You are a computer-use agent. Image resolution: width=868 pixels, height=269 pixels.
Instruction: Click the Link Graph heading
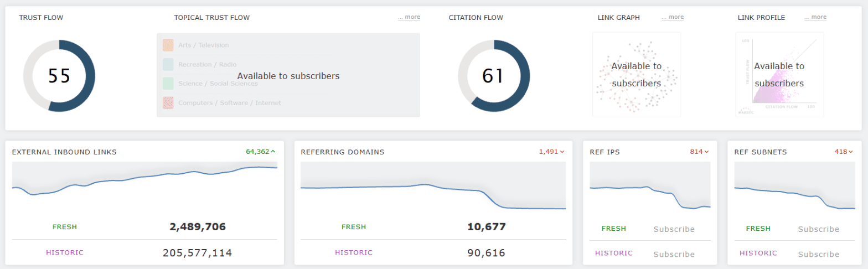[x=619, y=18]
